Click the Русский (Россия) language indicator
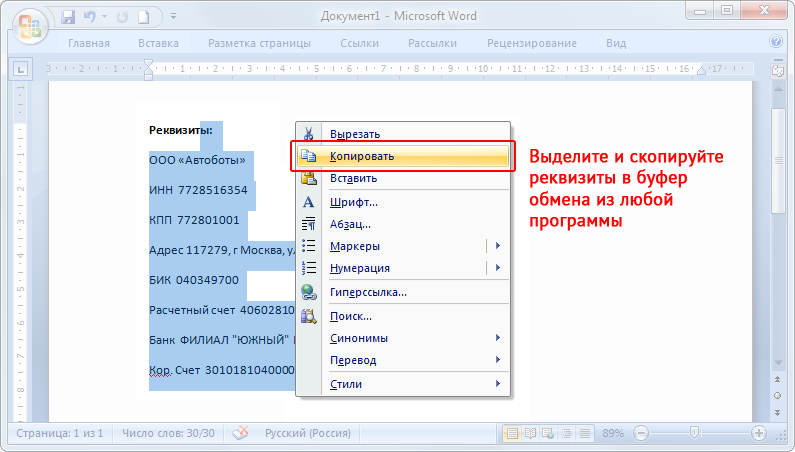This screenshot has height=452, width=795. (308, 433)
